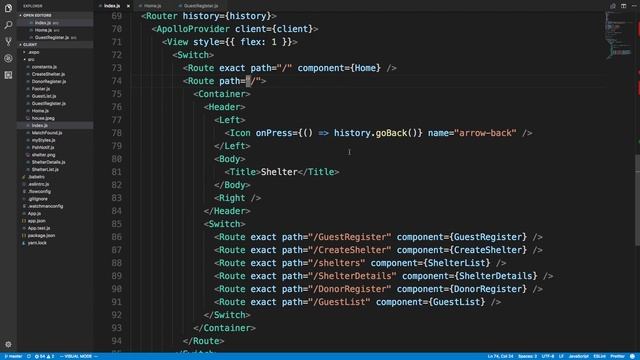Click the vertical editor scrollbar thumb
This screenshot has width=640, height=360.
(637, 200)
